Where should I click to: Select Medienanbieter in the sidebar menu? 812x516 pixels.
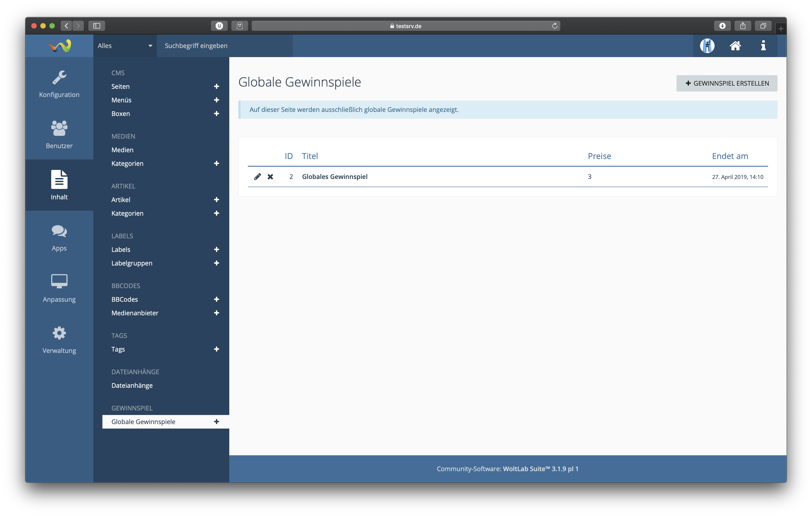pyautogui.click(x=135, y=313)
